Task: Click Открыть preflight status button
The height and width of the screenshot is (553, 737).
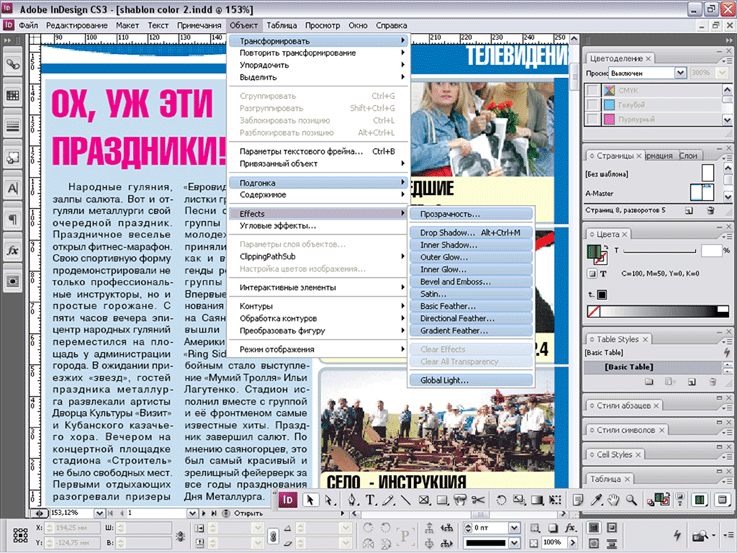Action: pyautogui.click(x=248, y=513)
